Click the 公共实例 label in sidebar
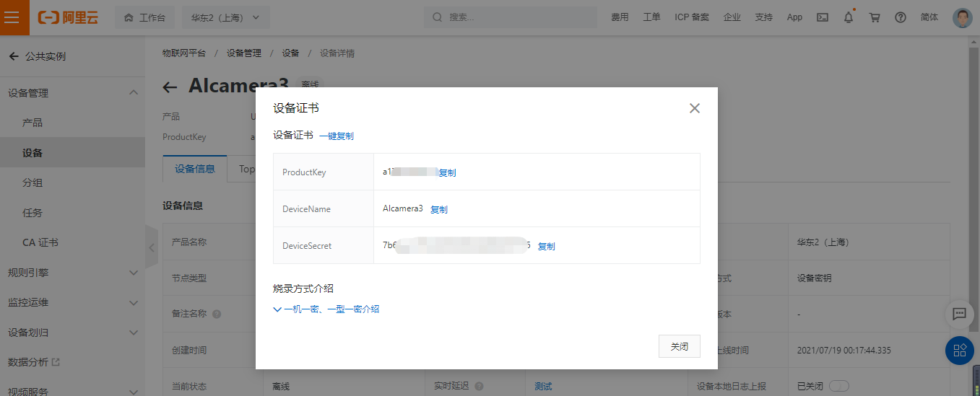Screen dimensions: 980x396 (45, 56)
